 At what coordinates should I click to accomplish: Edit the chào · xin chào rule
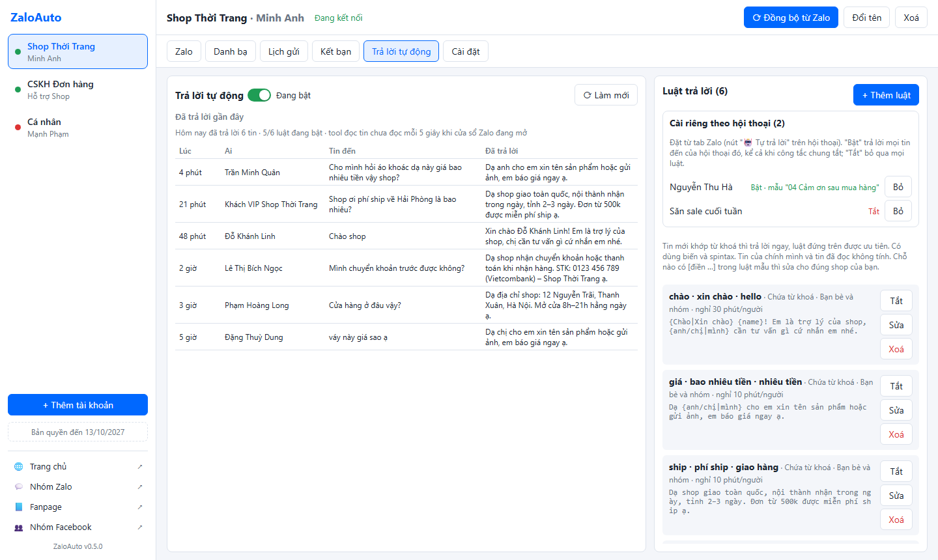coord(896,325)
